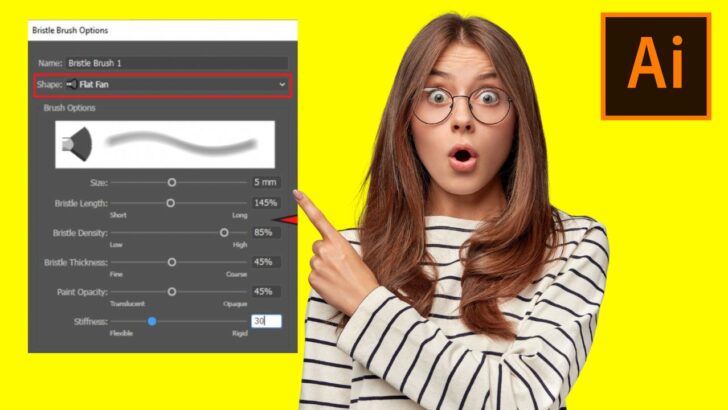This screenshot has height=410, width=728.
Task: Click the Bristle Thickness slider handle
Action: (x=172, y=262)
